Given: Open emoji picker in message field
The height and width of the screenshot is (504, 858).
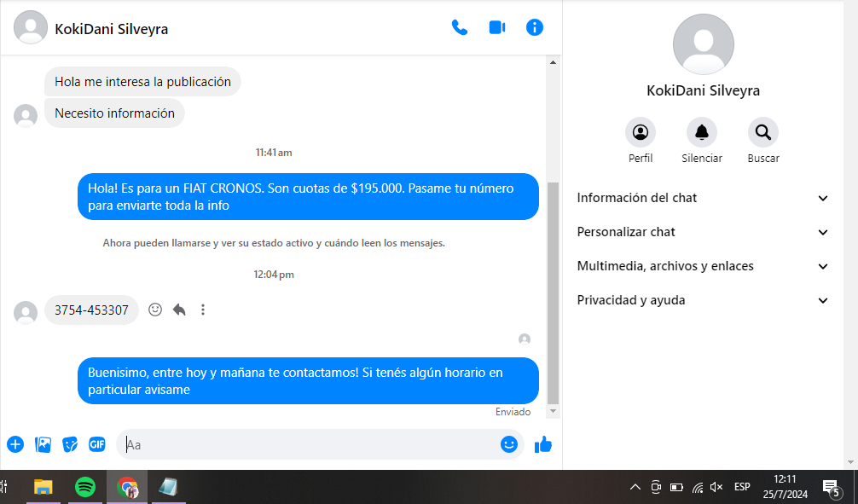Looking at the screenshot, I should pos(509,444).
